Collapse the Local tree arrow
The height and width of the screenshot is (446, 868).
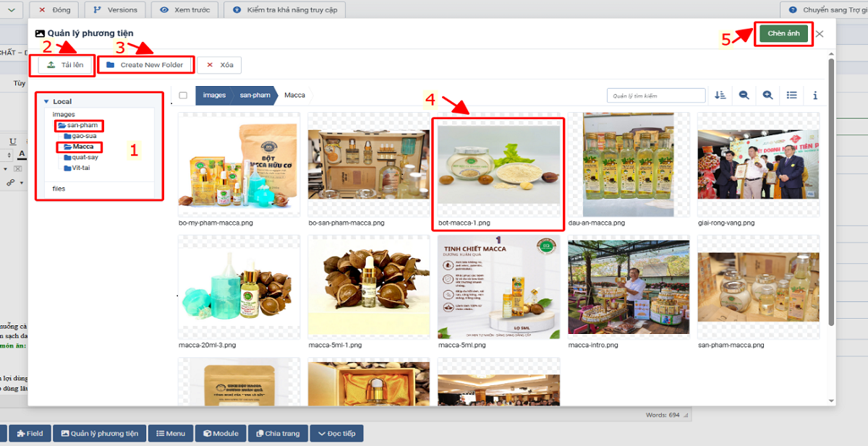point(46,102)
